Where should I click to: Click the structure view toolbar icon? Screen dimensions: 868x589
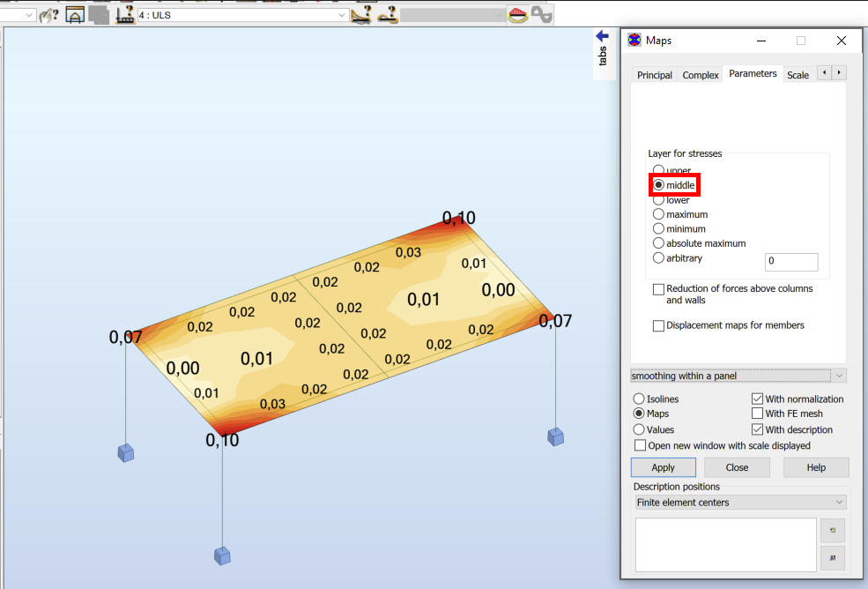click(74, 14)
